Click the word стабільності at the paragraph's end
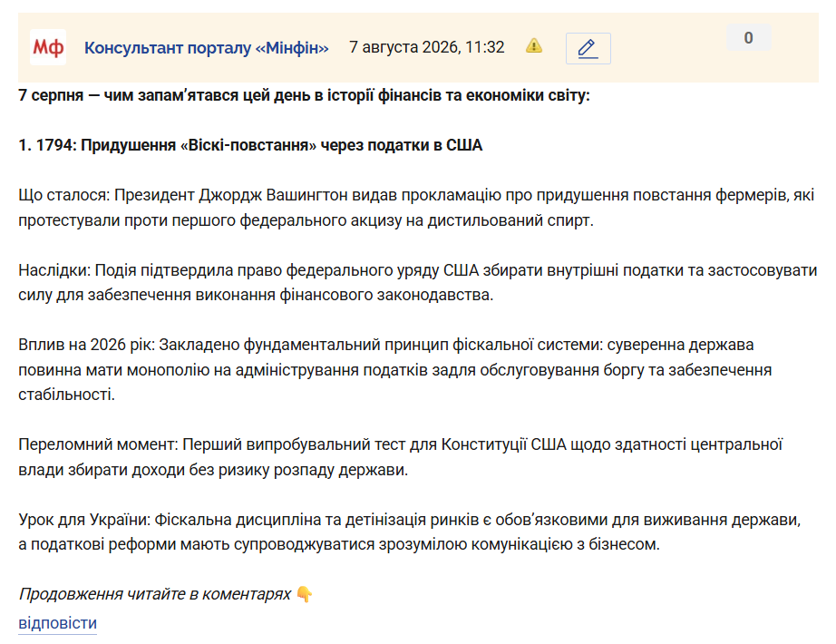Viewport: 836px width, 644px height. [66, 395]
